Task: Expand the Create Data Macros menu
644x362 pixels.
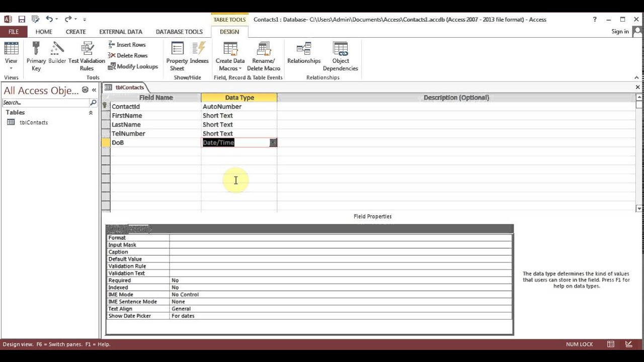Action: (230, 56)
